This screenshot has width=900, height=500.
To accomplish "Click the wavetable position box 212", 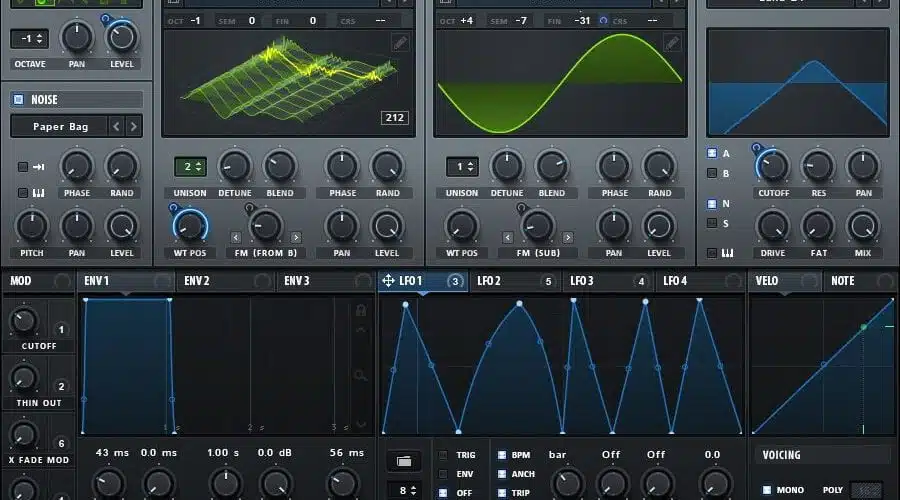I will click(394, 118).
